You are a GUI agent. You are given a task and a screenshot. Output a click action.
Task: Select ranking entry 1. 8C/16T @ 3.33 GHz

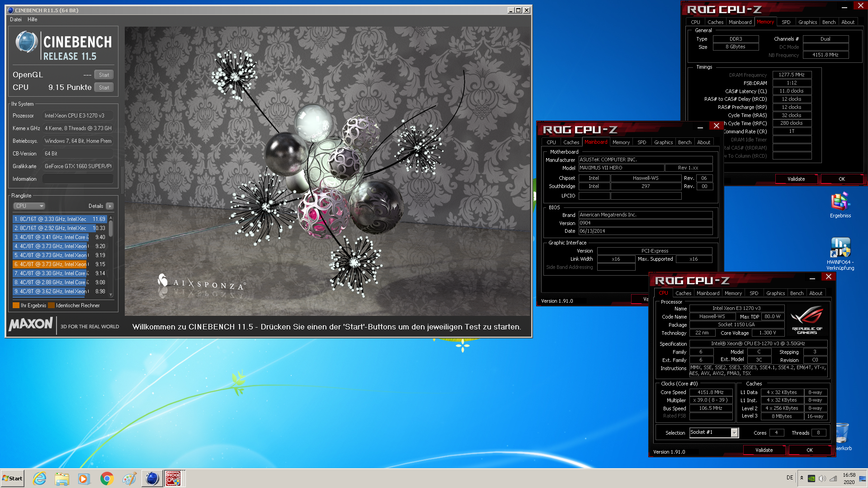coord(60,219)
